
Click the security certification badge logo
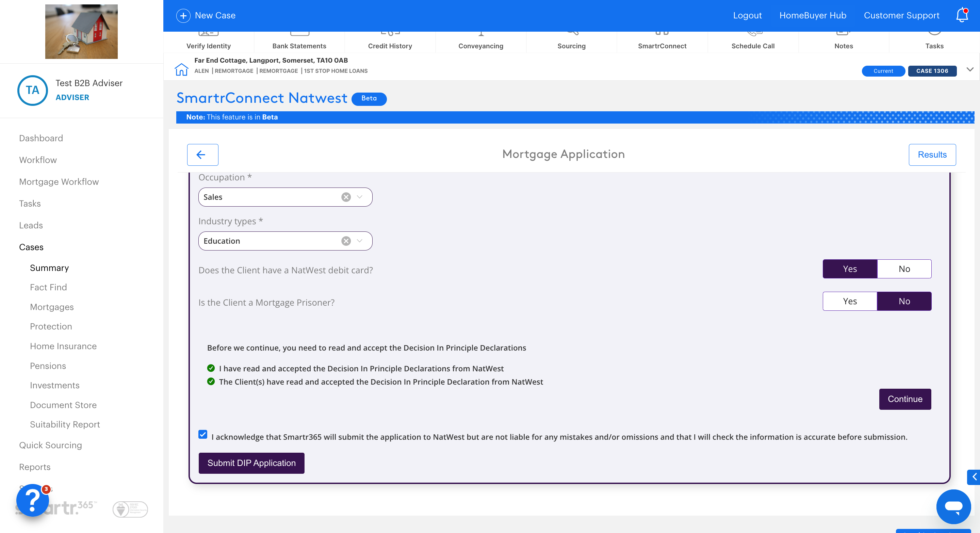point(130,510)
